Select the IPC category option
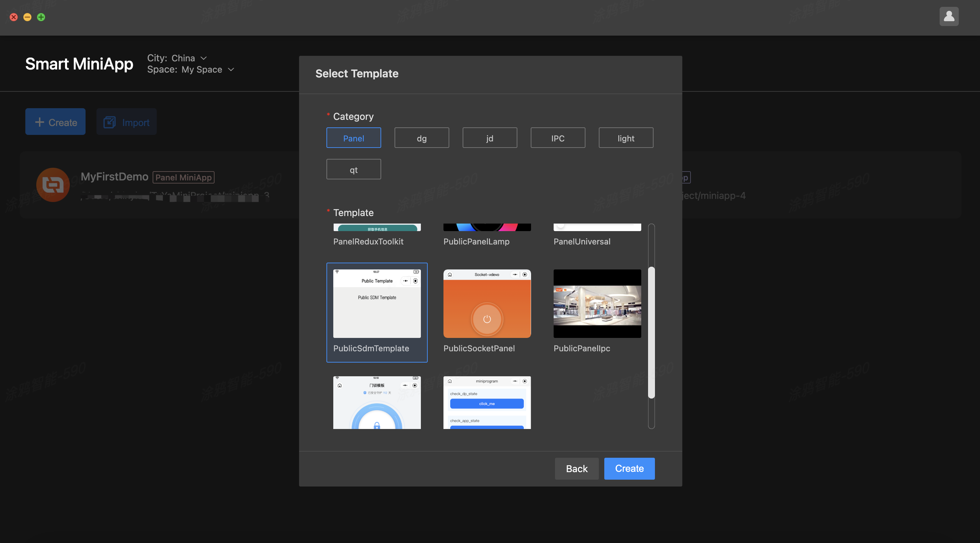Image resolution: width=980 pixels, height=543 pixels. click(557, 138)
